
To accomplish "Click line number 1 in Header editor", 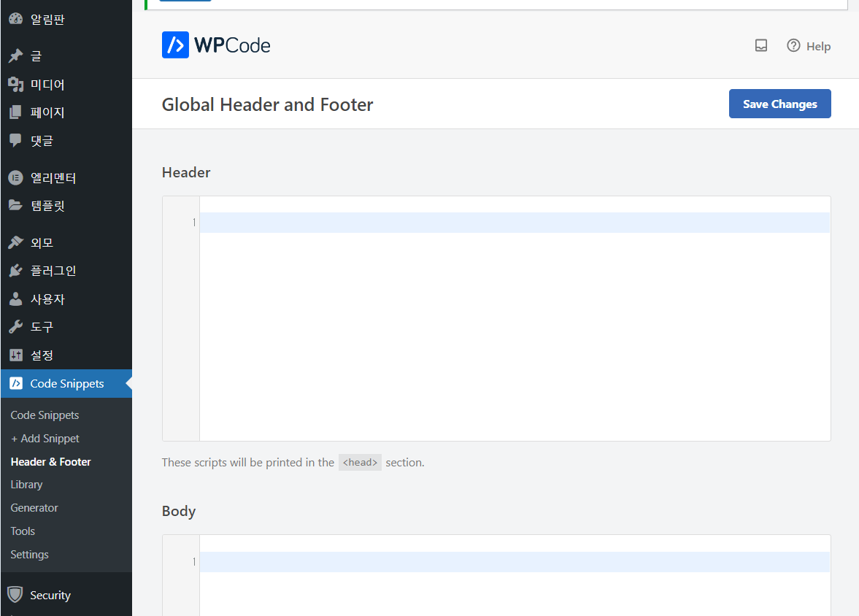I will tap(194, 223).
